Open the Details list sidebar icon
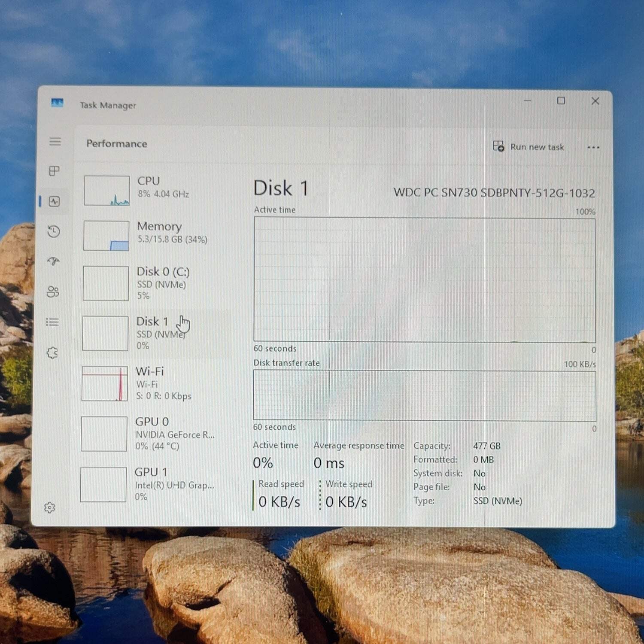 click(x=52, y=322)
